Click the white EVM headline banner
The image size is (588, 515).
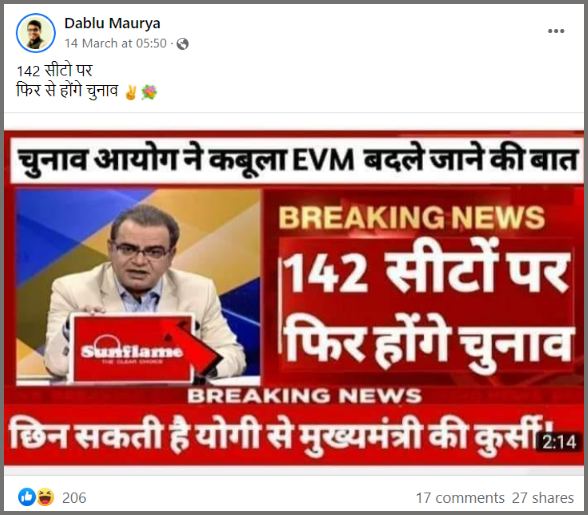[x=295, y=161]
